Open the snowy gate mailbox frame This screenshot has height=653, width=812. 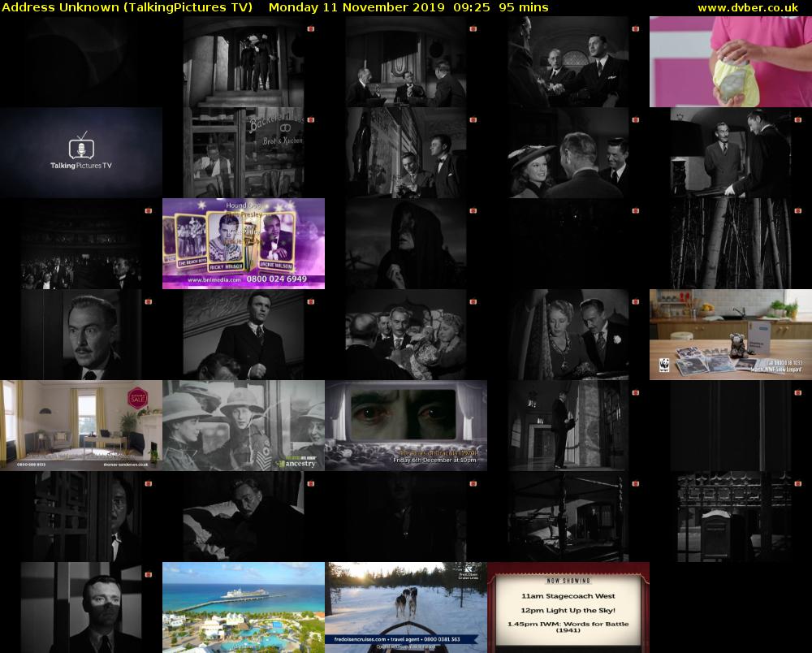coord(731,517)
